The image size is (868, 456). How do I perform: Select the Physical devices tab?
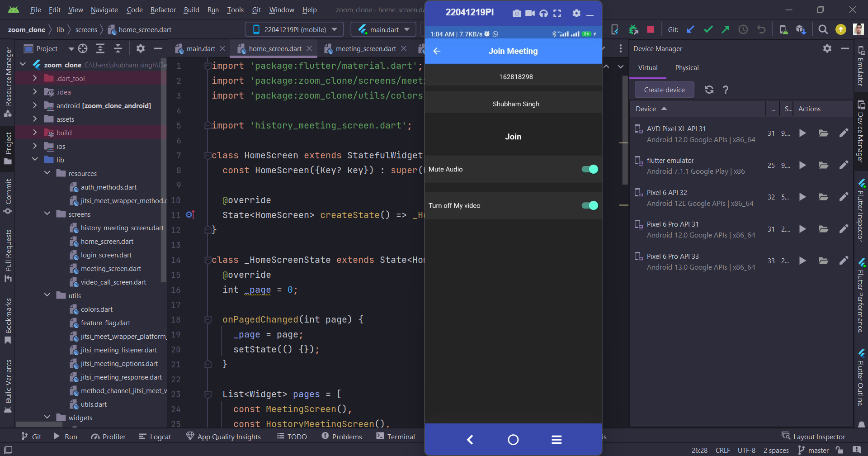(687, 68)
